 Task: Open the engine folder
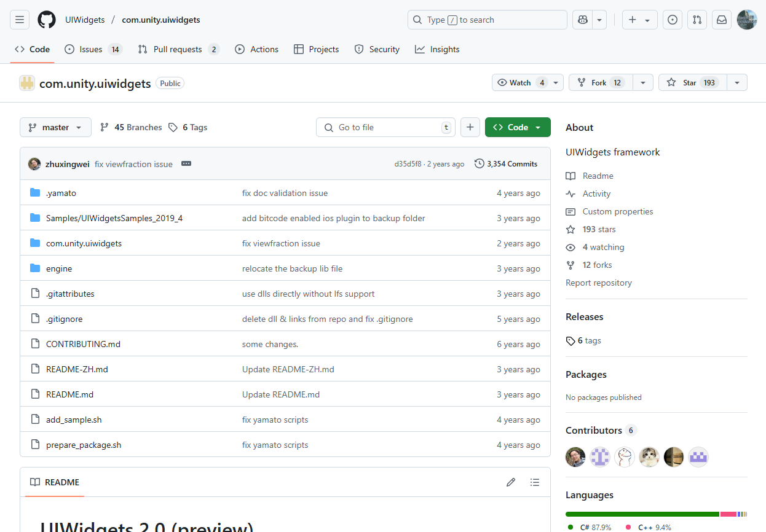tap(59, 268)
